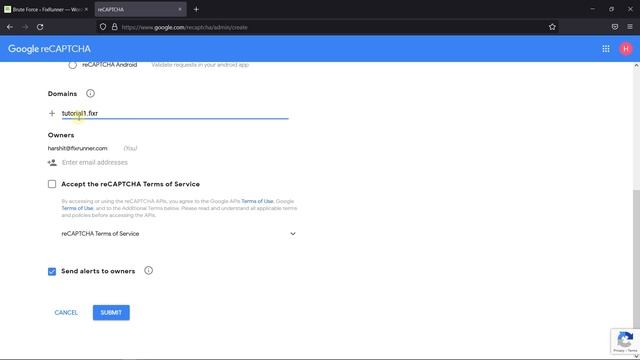The image size is (640, 360).
Task: Close the reCAPTCHA tab
Action: pyautogui.click(x=180, y=9)
